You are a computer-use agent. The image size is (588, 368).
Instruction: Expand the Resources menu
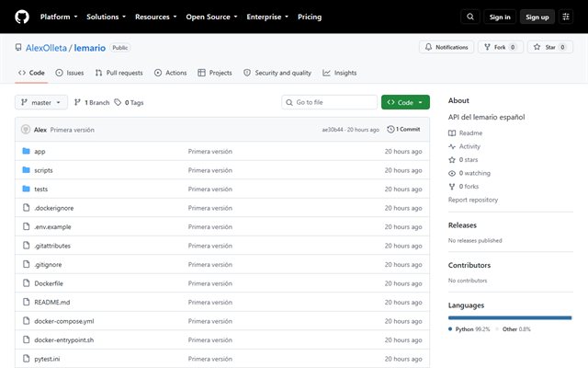tap(155, 17)
